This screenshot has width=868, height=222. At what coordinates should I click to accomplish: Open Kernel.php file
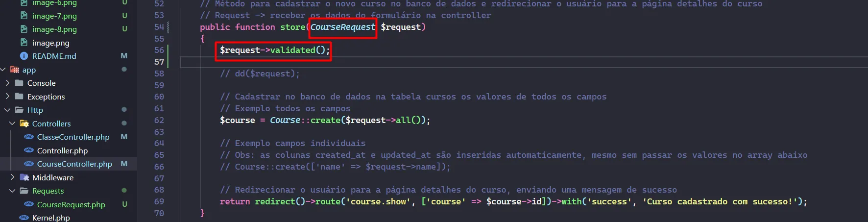click(x=51, y=218)
